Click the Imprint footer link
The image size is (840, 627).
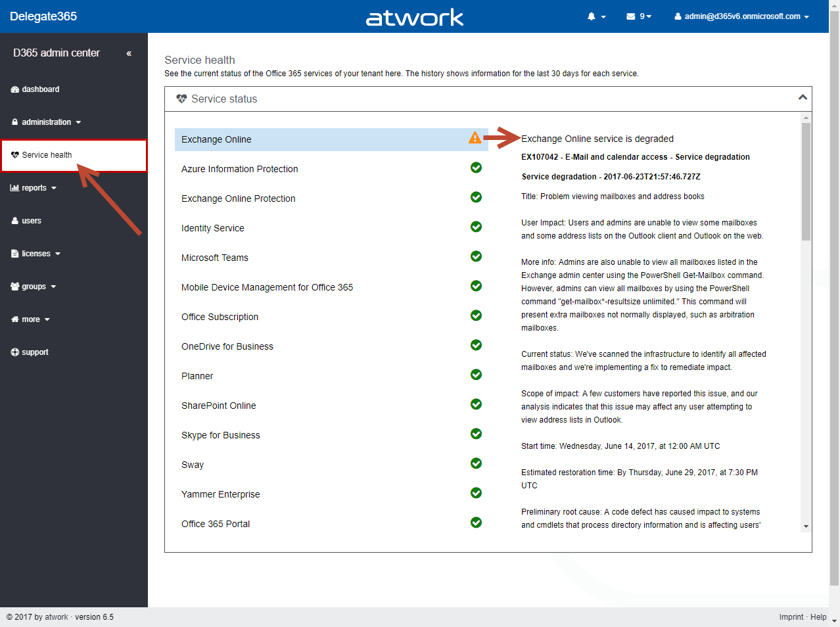791,617
